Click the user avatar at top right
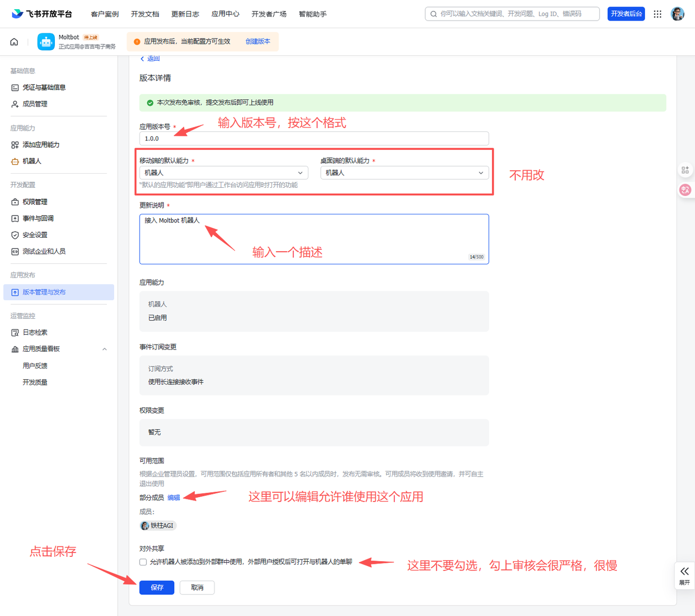This screenshot has width=695, height=616. (677, 14)
